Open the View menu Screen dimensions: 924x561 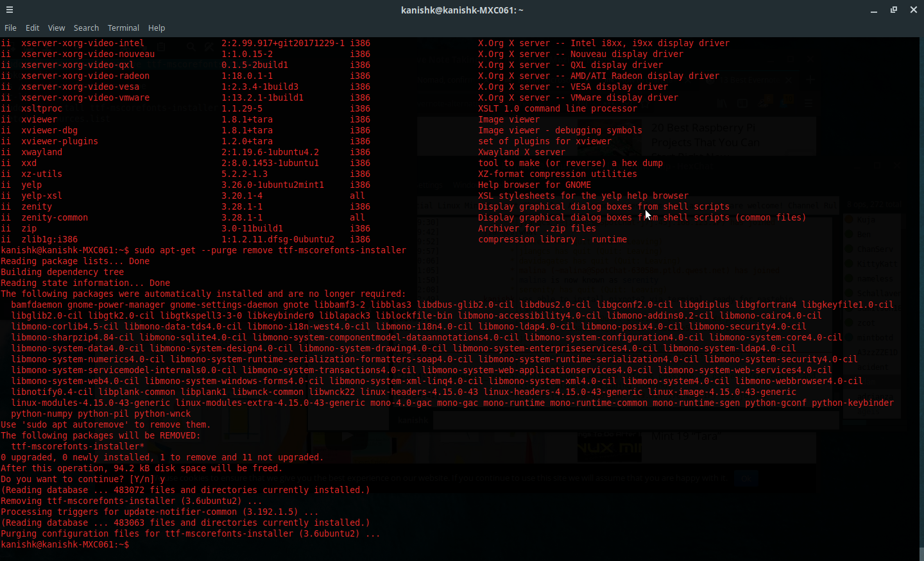pyautogui.click(x=56, y=28)
